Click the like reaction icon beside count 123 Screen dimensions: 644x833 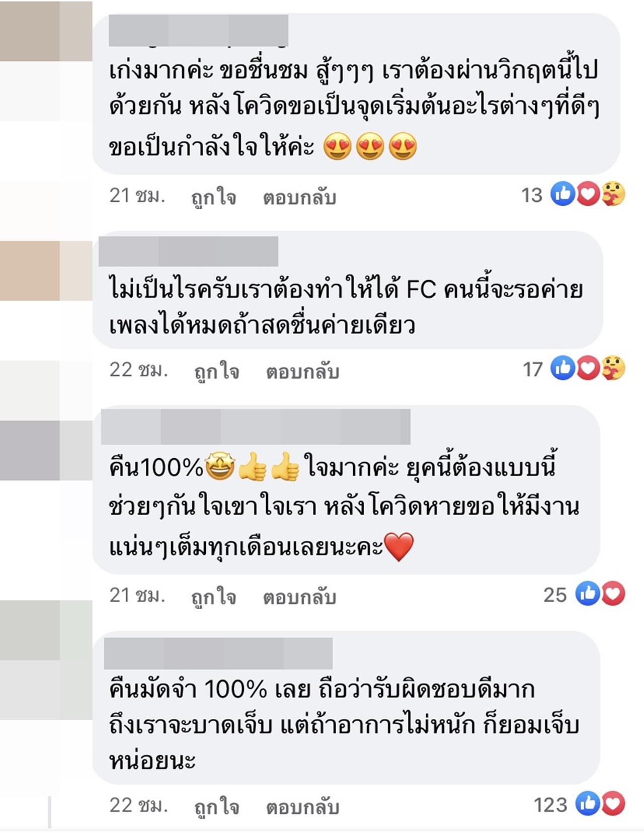[x=588, y=803]
